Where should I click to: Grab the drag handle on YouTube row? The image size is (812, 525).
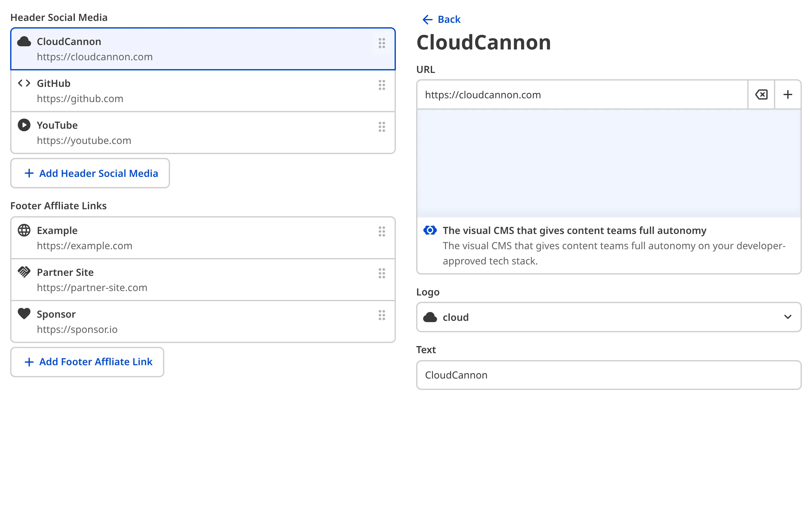pos(382,127)
